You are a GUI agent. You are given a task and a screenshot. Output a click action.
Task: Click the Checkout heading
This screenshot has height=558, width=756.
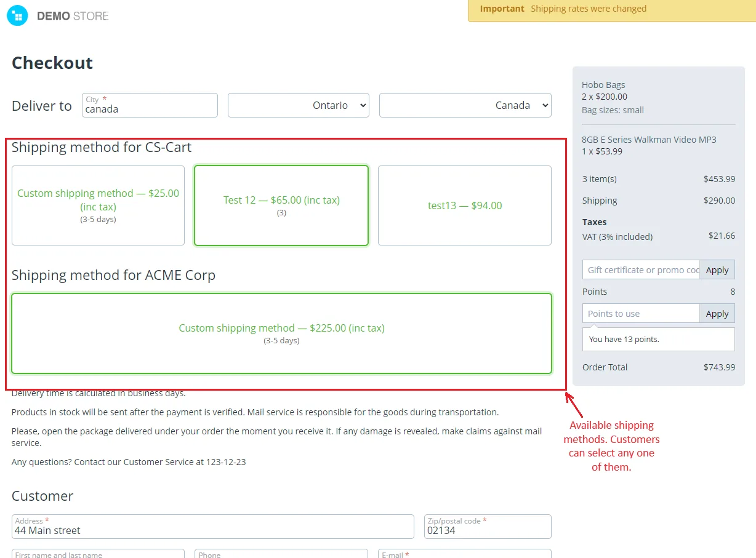[x=52, y=63]
